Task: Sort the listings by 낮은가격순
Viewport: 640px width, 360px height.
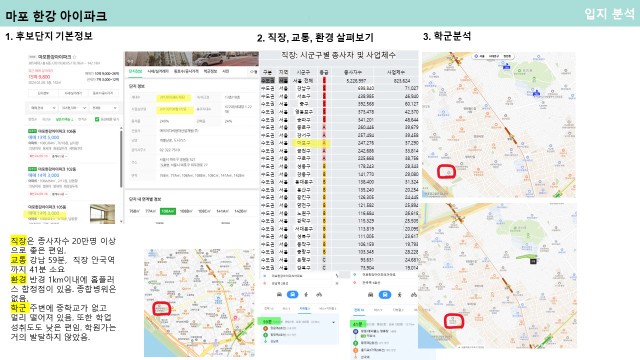Action: coord(64,119)
